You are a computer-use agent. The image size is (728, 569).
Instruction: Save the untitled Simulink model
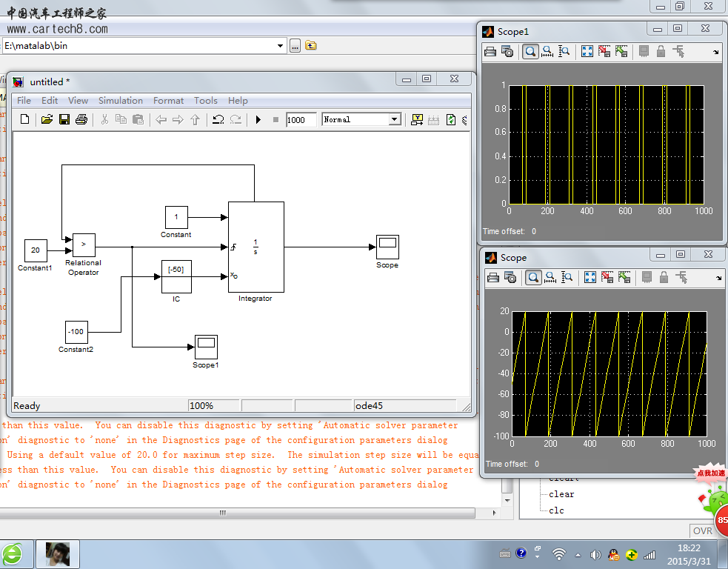(64, 119)
